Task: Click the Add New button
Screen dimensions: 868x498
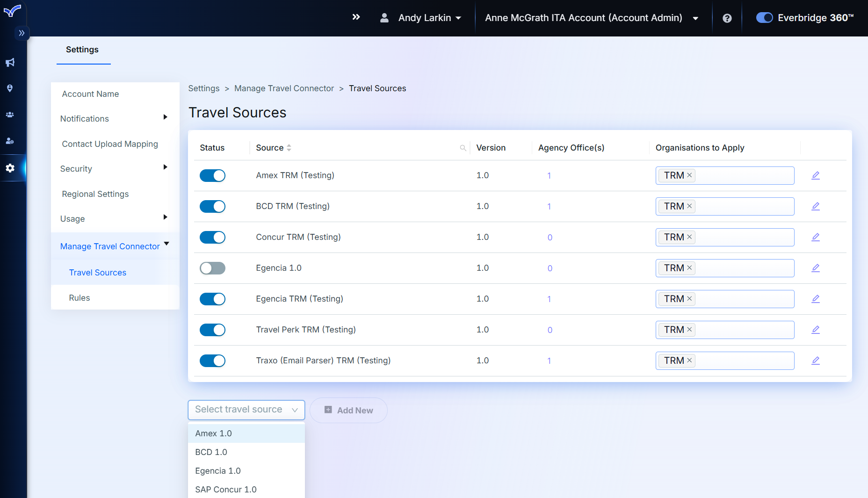Action: [x=348, y=410]
